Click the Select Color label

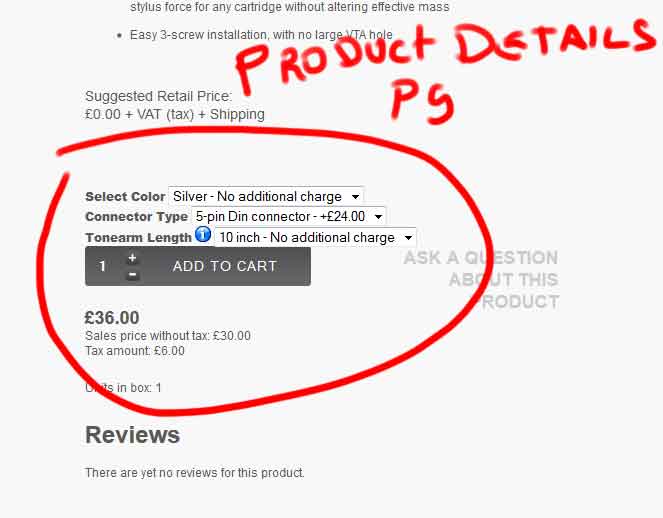[x=125, y=197]
